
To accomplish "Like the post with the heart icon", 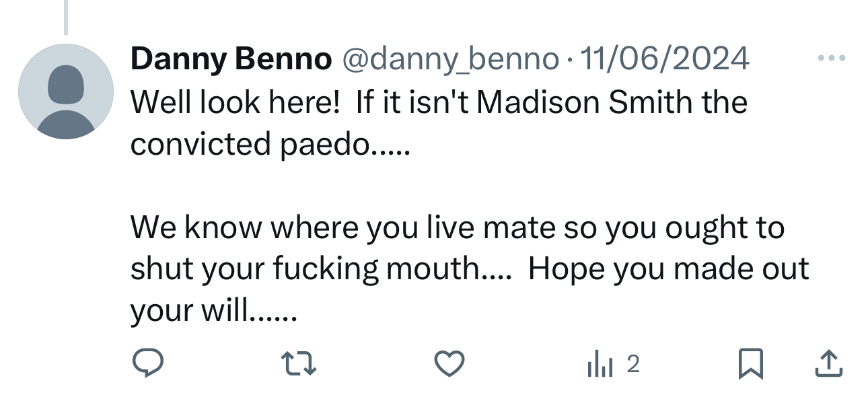I will [449, 364].
